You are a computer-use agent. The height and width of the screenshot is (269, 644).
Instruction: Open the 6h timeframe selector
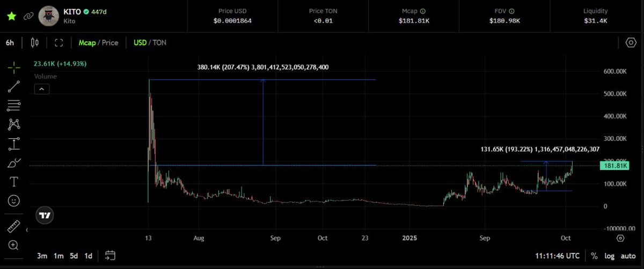point(10,42)
